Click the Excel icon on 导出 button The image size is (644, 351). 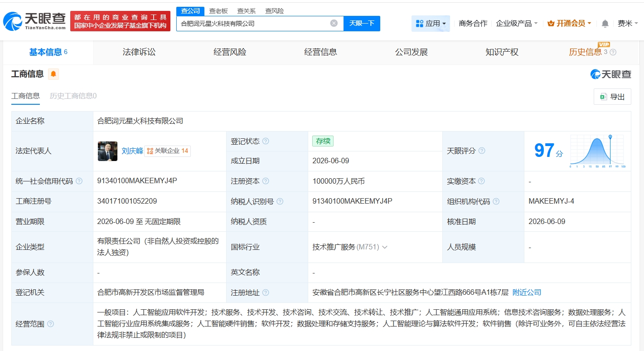click(x=604, y=97)
